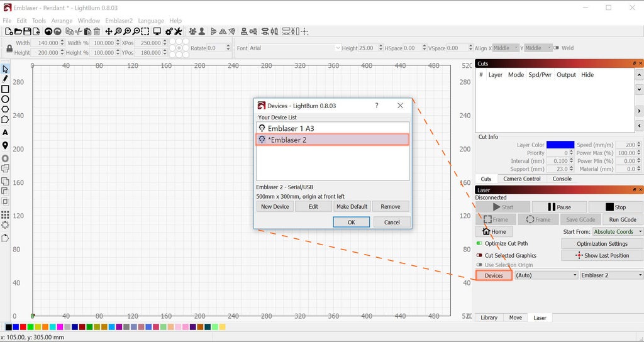This screenshot has height=342, width=644.
Task: Select the Polygon hexagon tool
Action: click(x=5, y=109)
